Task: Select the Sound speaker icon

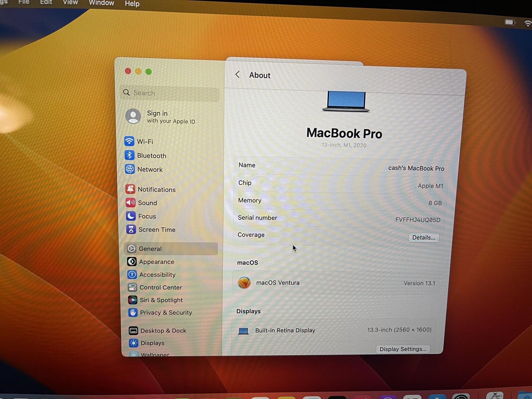Action: tap(130, 202)
